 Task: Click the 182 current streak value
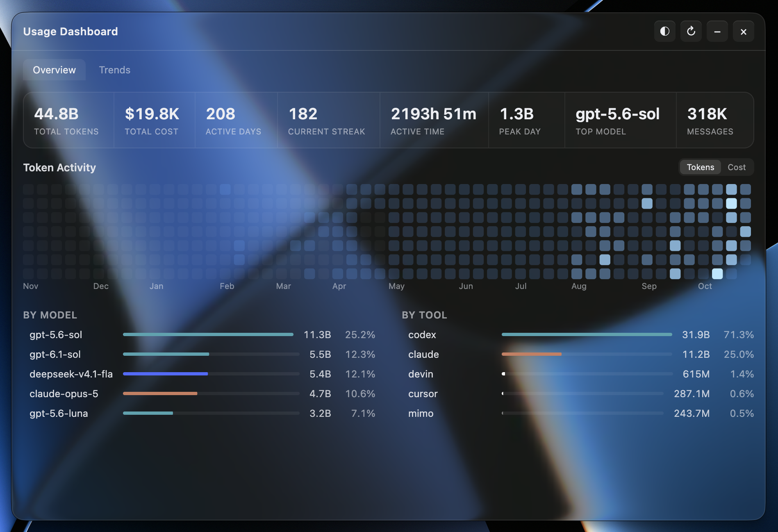[x=303, y=114]
